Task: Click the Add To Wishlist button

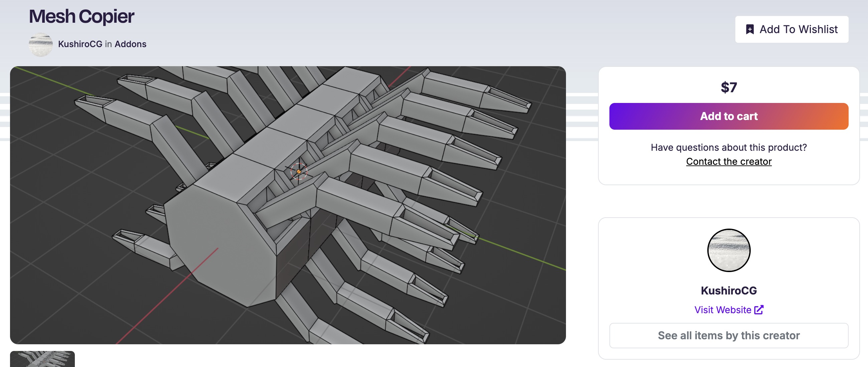Action: click(x=791, y=29)
